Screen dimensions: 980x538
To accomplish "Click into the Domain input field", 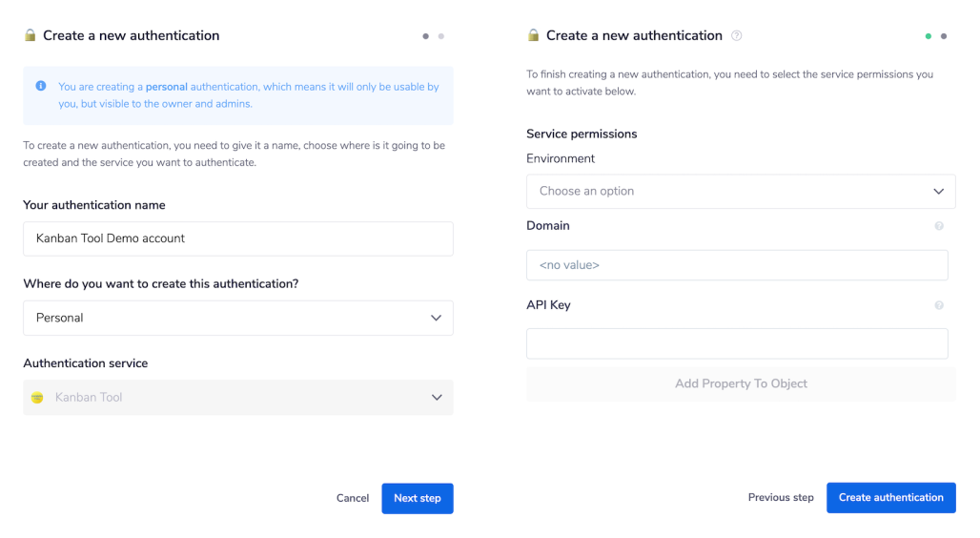I will click(x=737, y=265).
